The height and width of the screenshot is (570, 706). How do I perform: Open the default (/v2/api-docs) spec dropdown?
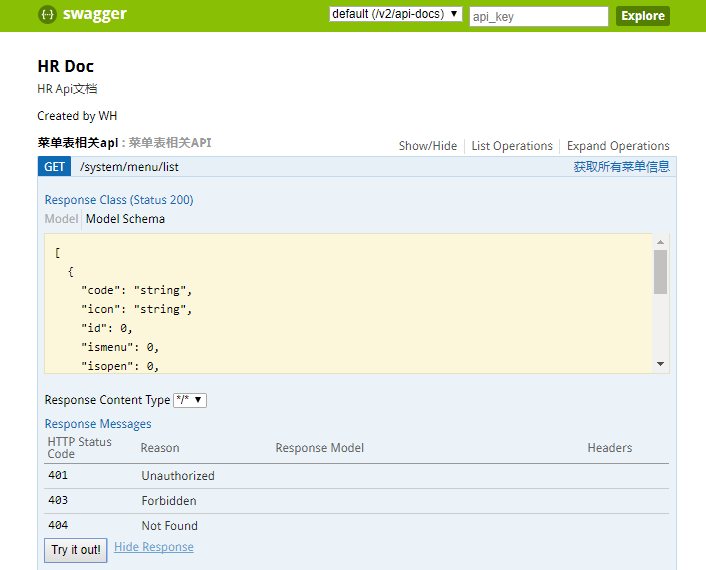click(x=395, y=14)
